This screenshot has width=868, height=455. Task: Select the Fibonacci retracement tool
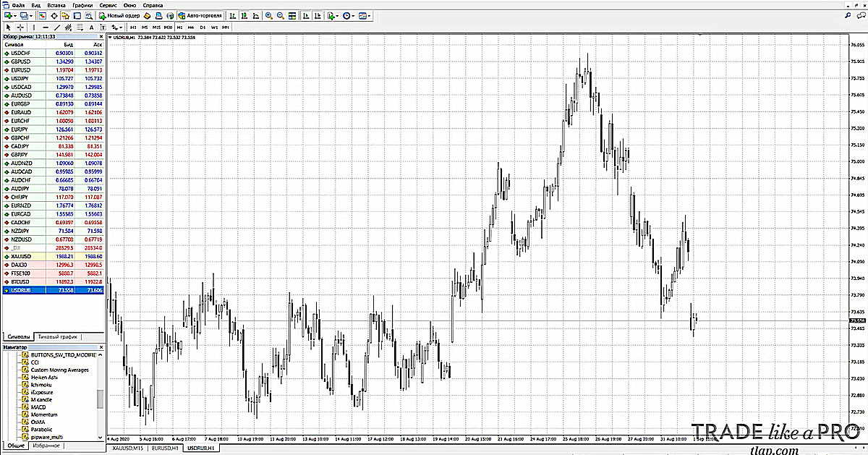[x=80, y=27]
